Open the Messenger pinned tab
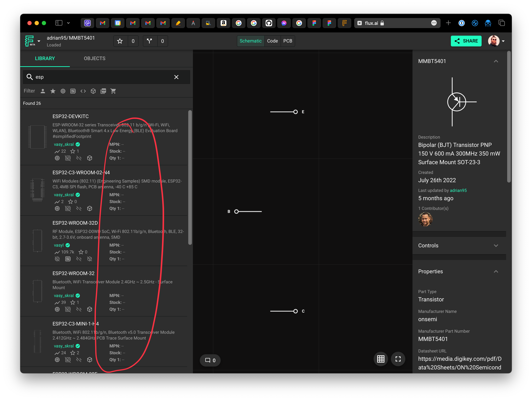532x400 pixels. (284, 23)
